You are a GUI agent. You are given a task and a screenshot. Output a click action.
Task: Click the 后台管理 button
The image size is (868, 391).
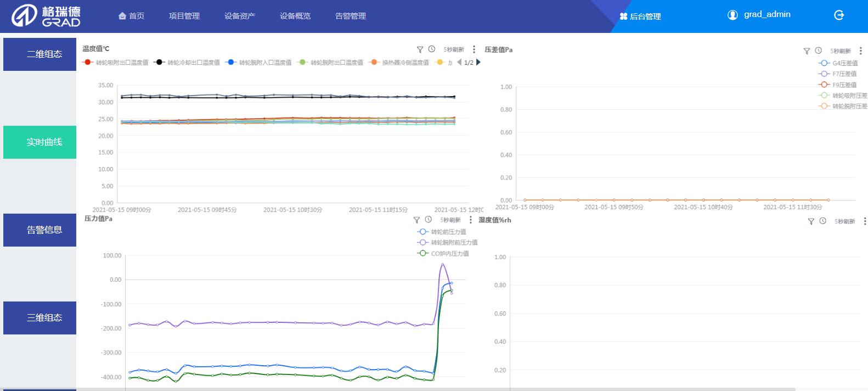pyautogui.click(x=640, y=16)
